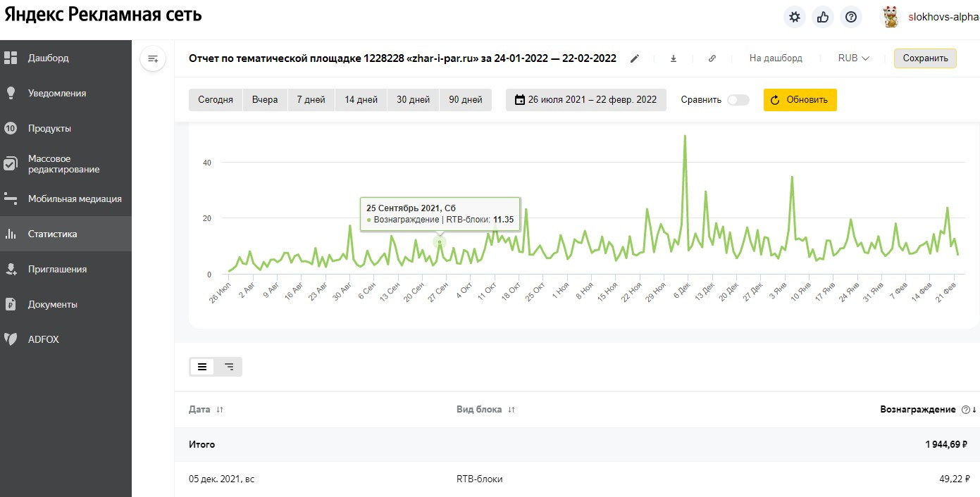The width and height of the screenshot is (980, 497).
Task: Open the calendar date range picker
Action: tap(585, 100)
